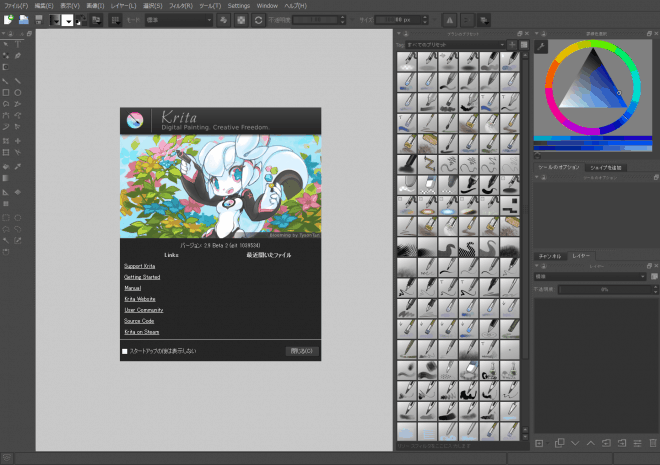The height and width of the screenshot is (465, 660).
Task: Open the Window menu
Action: click(267, 6)
